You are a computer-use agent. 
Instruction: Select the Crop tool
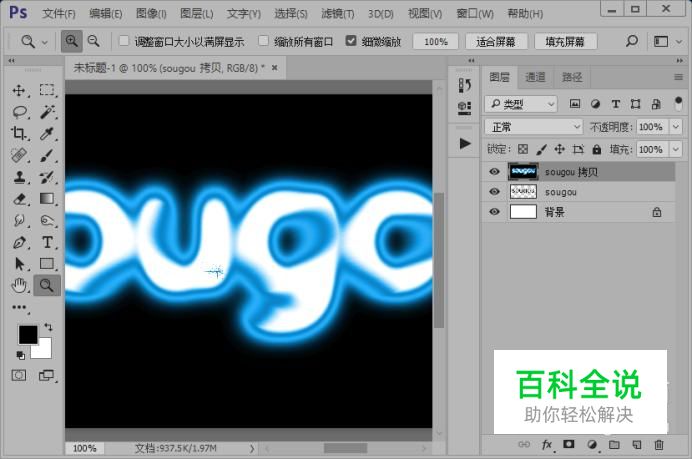click(19, 133)
